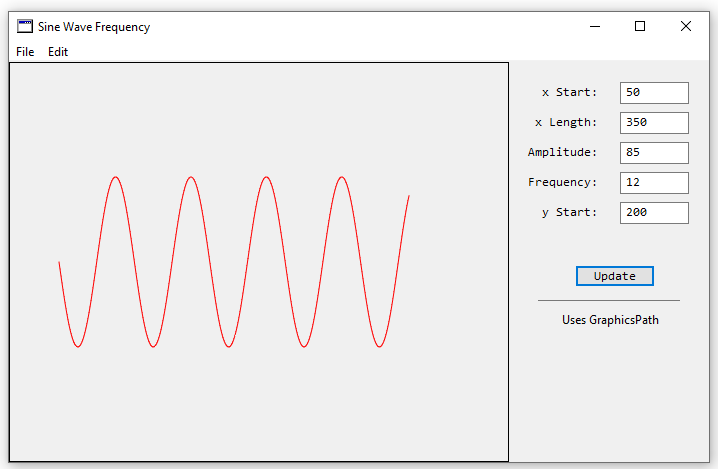Click the 'x Length:' label text

pyautogui.click(x=566, y=123)
